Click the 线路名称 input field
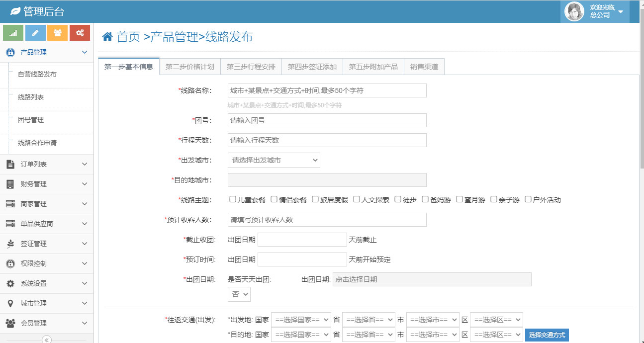Viewport: 644px width, 343px height. (327, 90)
